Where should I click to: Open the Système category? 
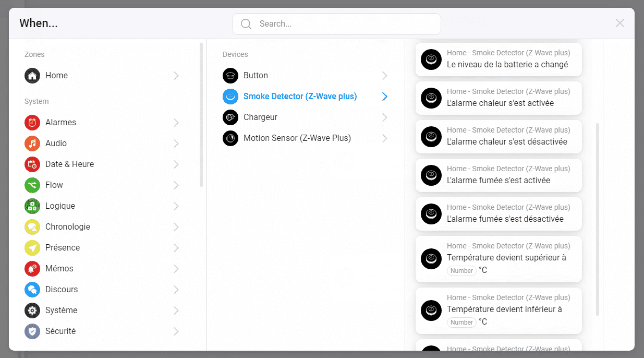102,311
